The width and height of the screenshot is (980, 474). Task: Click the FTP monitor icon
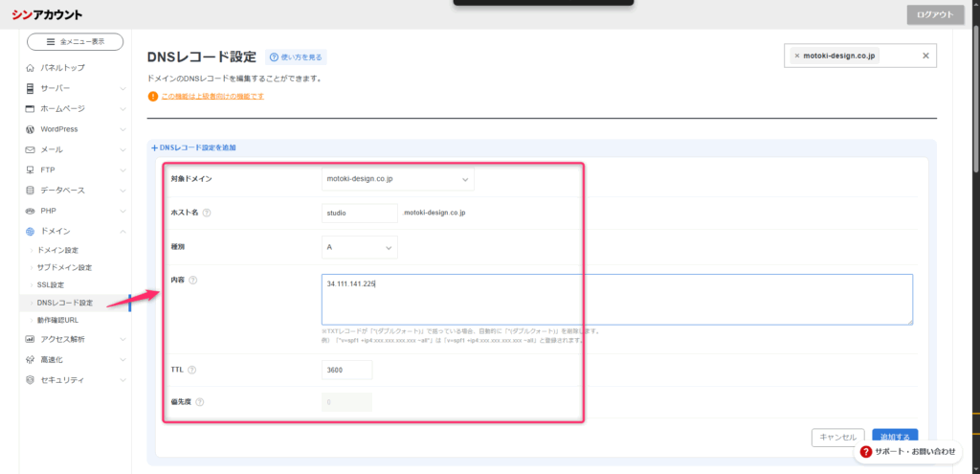(x=30, y=170)
